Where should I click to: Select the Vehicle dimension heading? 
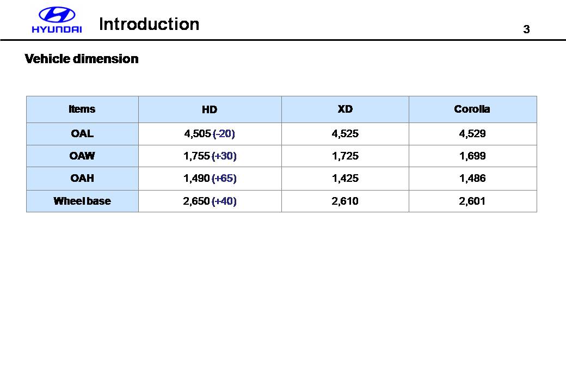click(x=82, y=59)
